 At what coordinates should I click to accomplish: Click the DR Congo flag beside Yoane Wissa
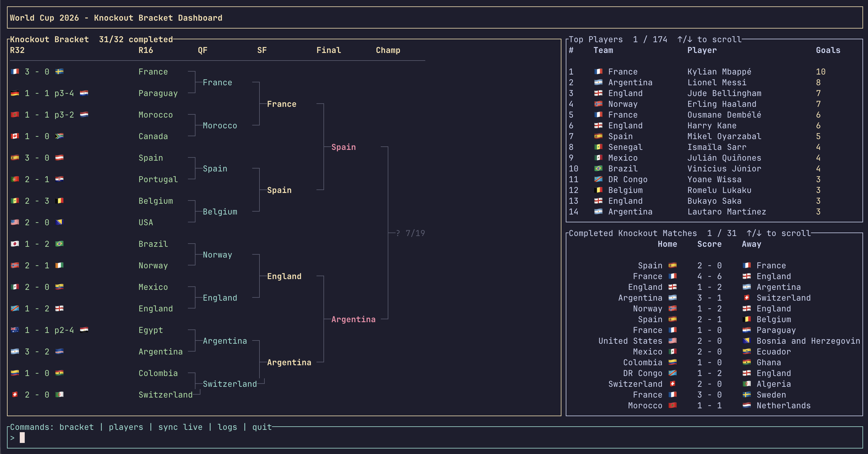tap(598, 179)
